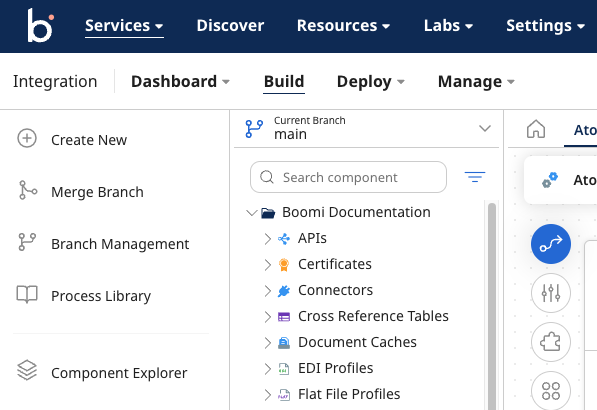Click the puzzle piece round button
Image resolution: width=597 pixels, height=410 pixels.
tap(551, 342)
